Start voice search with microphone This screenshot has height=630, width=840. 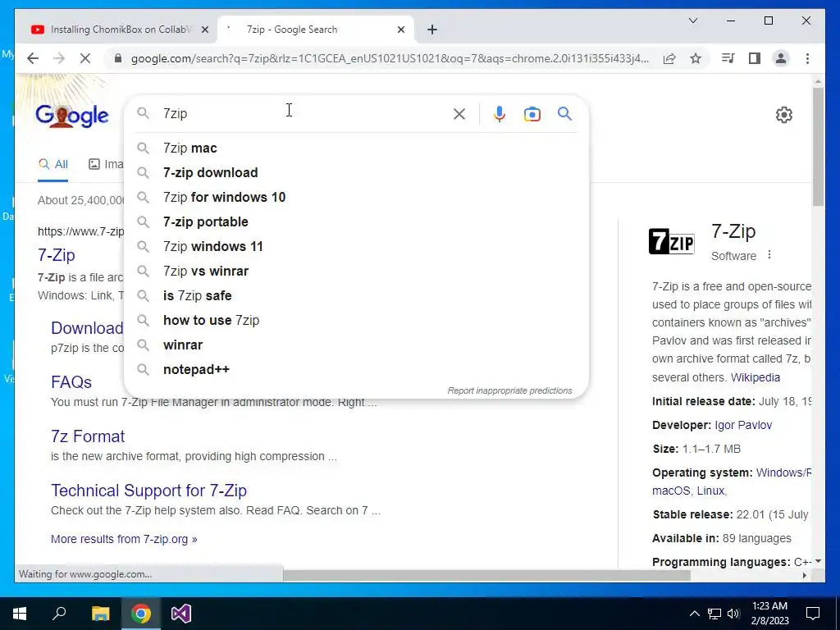pos(500,114)
